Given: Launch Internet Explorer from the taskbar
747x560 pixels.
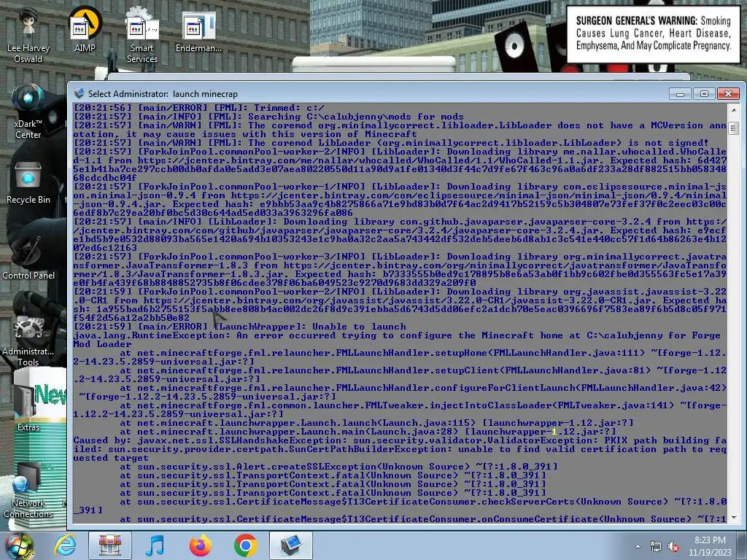Looking at the screenshot, I should [65, 545].
